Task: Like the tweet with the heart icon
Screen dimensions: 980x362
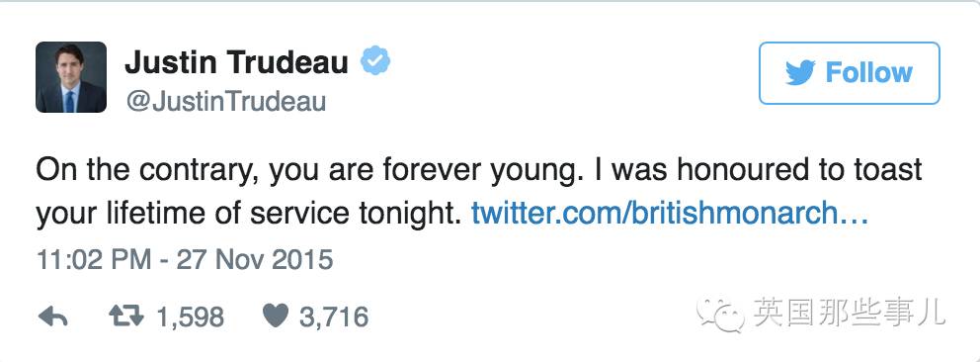Action: 275,317
